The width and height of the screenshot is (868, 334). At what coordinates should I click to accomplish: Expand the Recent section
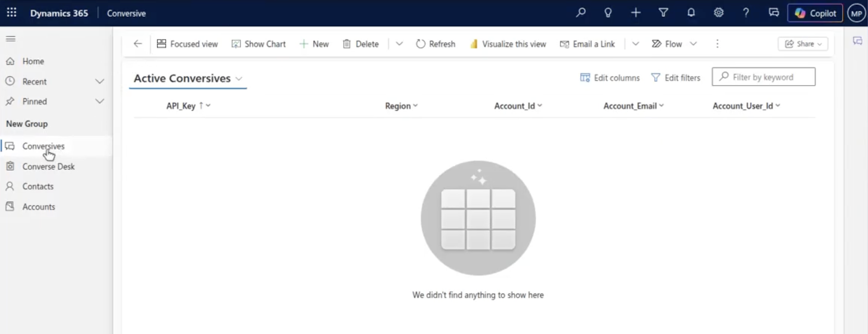click(99, 81)
